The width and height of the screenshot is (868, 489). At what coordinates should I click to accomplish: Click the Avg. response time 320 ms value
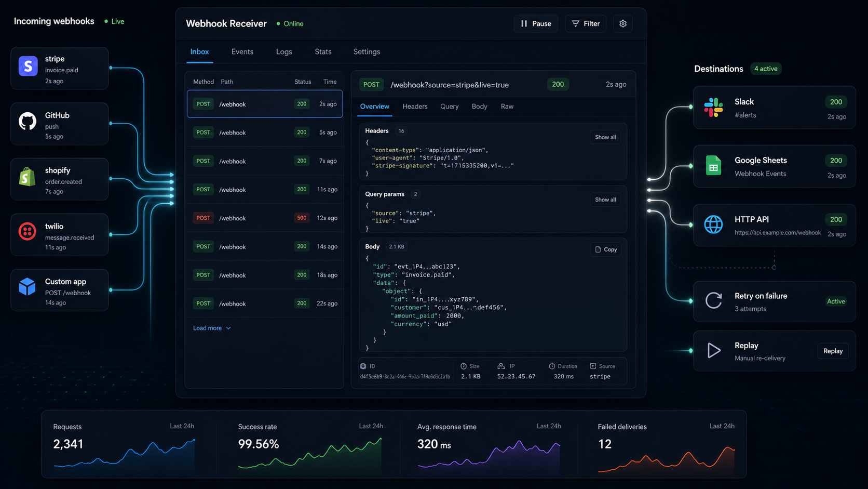coord(434,444)
